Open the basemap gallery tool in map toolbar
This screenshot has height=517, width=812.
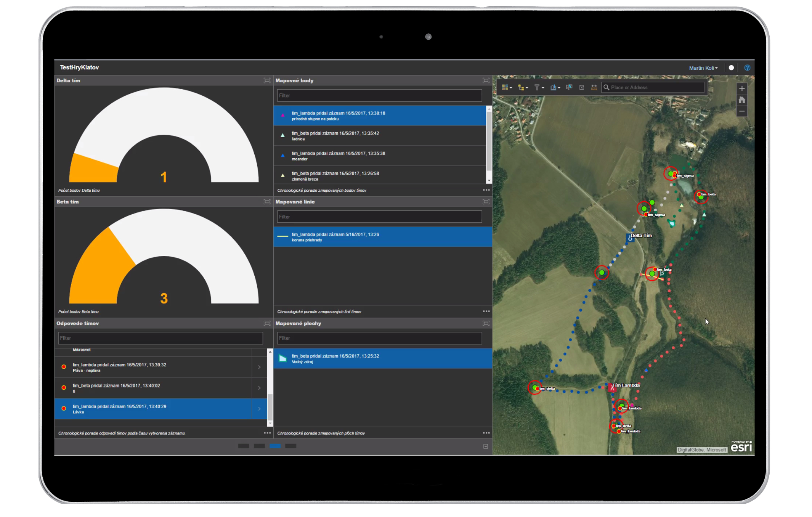(x=505, y=88)
